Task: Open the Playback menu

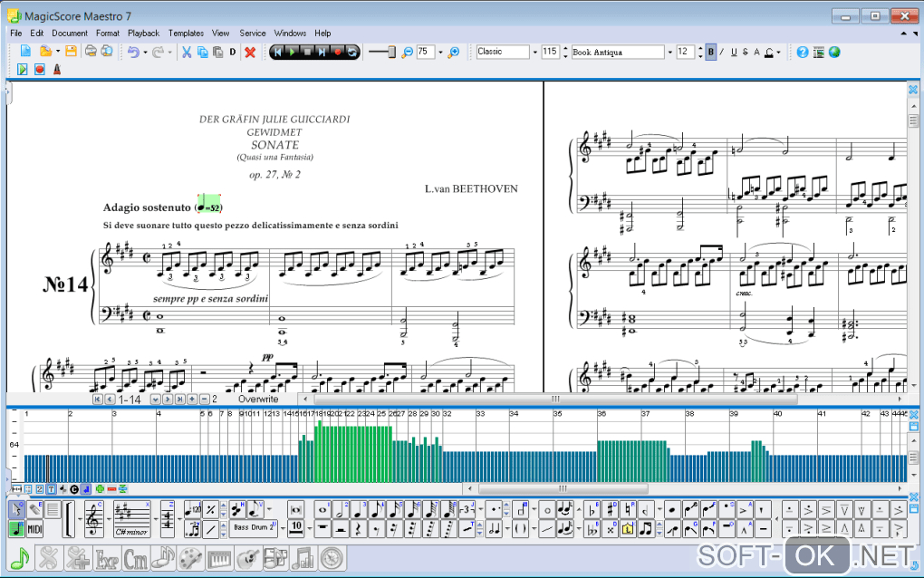Action: click(144, 34)
